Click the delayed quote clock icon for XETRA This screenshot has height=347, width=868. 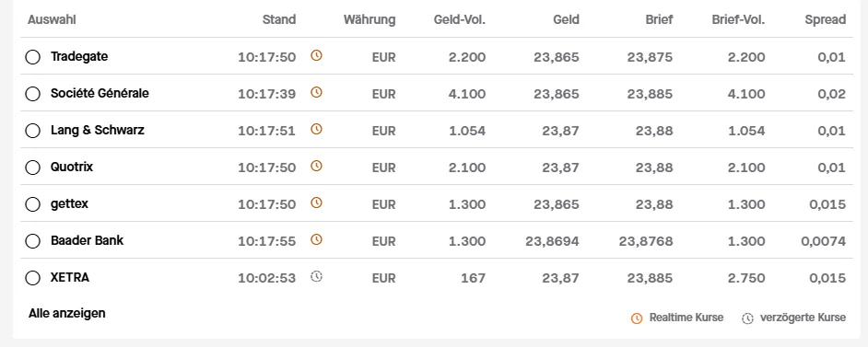point(316,276)
